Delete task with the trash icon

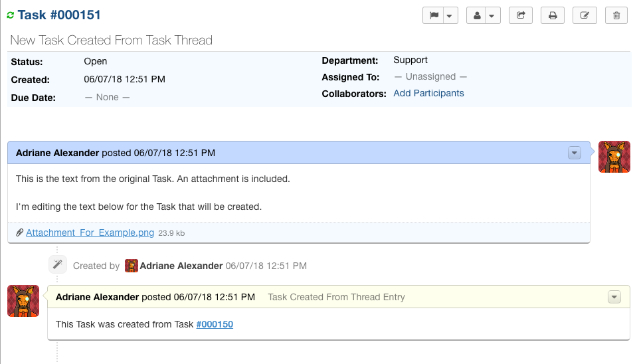pyautogui.click(x=616, y=15)
